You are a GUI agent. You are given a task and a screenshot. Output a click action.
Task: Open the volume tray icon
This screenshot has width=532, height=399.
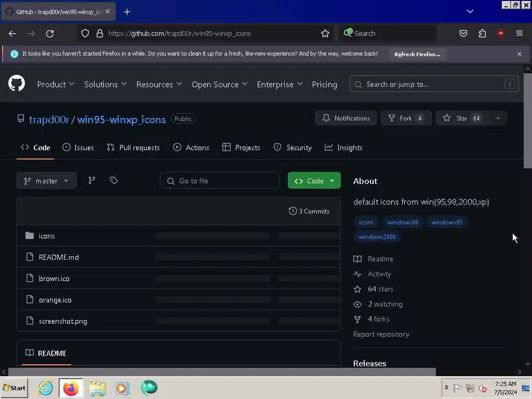482,388
